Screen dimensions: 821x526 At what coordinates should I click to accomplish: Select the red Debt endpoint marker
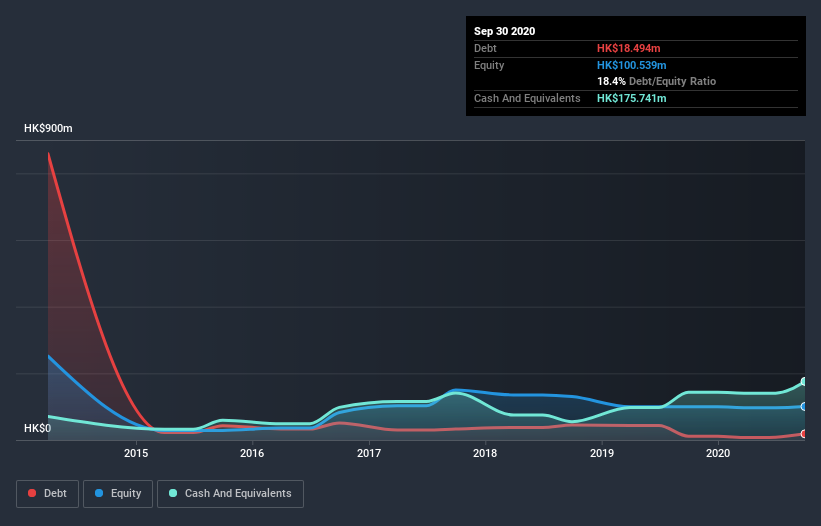[804, 434]
